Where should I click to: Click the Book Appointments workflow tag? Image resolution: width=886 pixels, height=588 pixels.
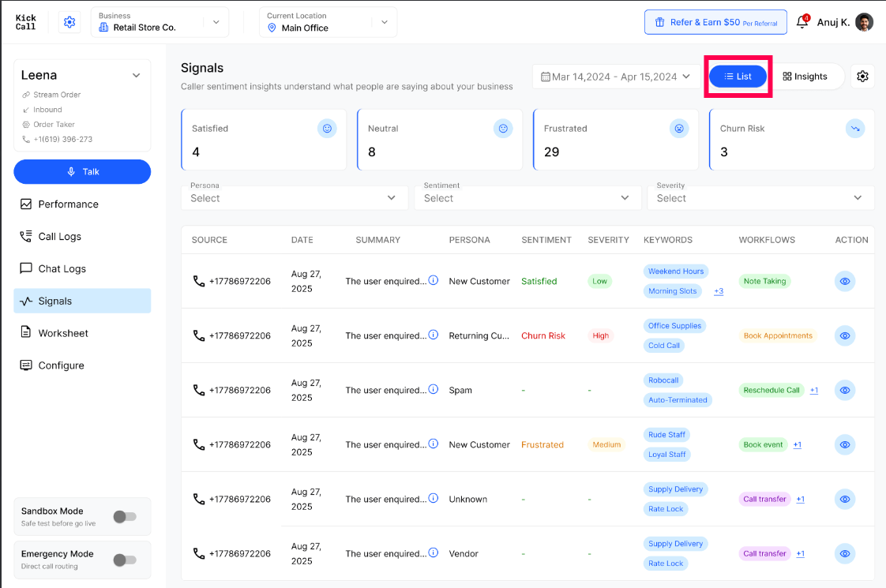point(778,335)
